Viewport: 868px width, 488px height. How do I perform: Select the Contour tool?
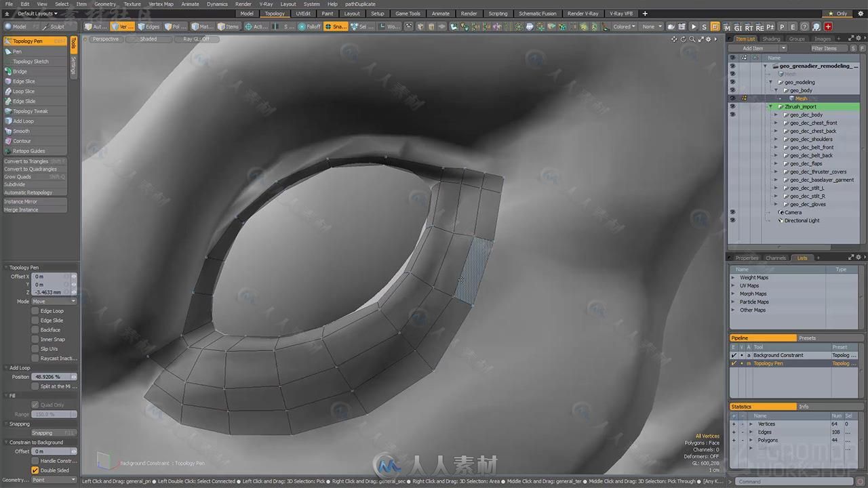click(35, 141)
